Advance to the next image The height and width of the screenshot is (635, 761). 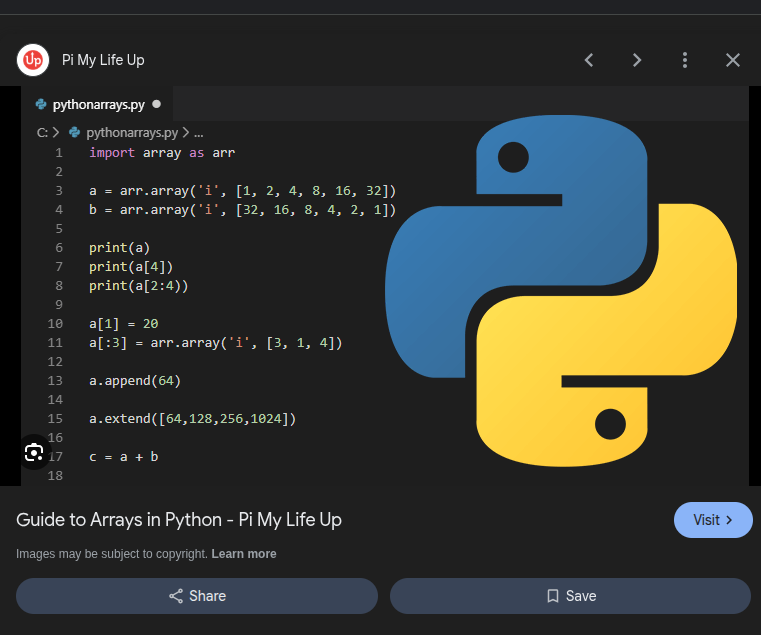pos(637,60)
